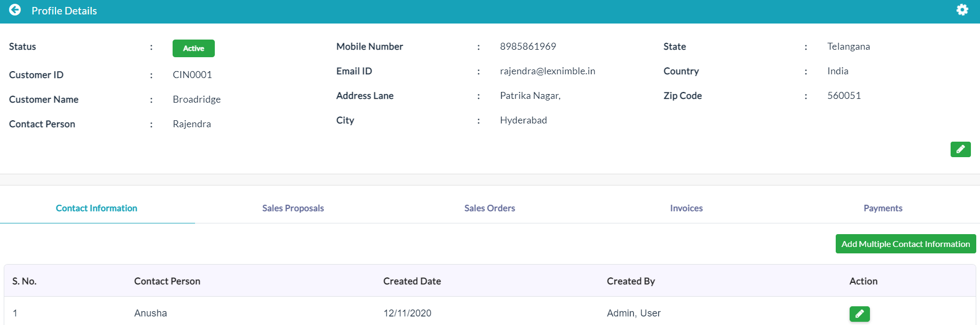Click email rajendra@lexnimble.in

[548, 71]
